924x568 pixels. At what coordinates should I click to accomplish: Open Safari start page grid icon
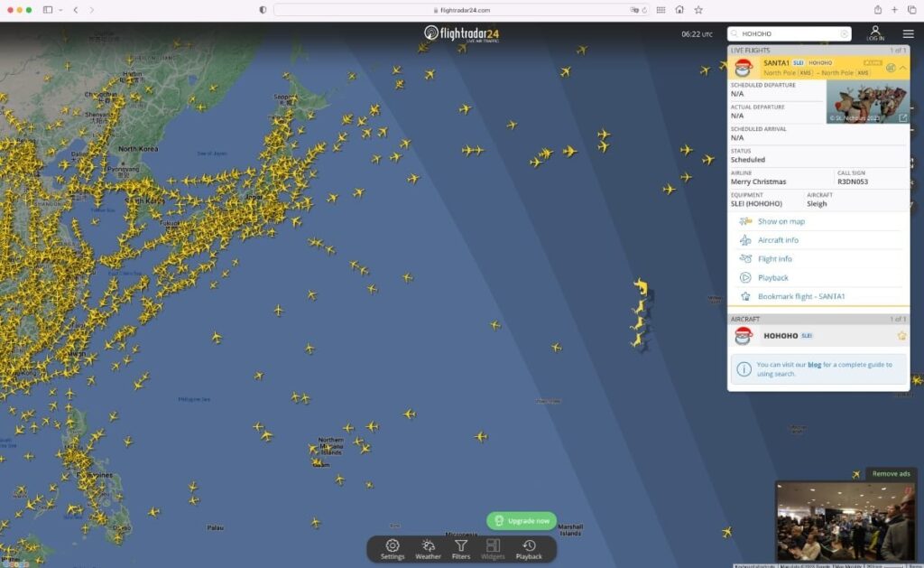point(661,10)
